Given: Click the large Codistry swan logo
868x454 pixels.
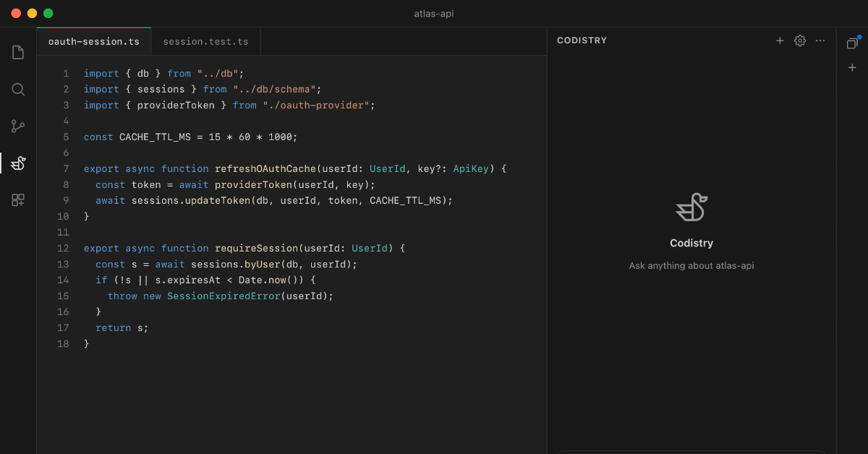Looking at the screenshot, I should [692, 207].
